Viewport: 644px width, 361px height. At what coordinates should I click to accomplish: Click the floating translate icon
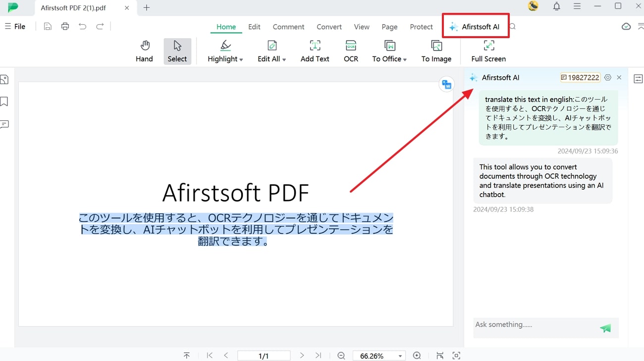(x=446, y=85)
